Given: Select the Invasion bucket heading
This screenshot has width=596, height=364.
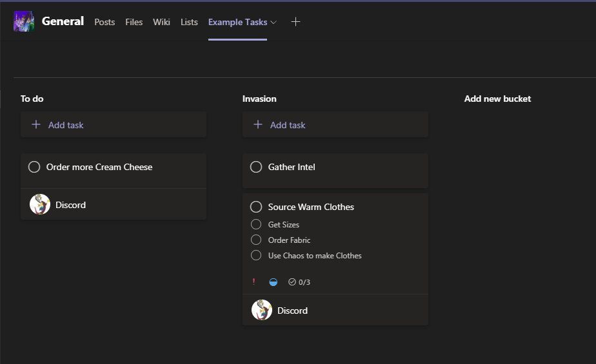Looking at the screenshot, I should click(259, 99).
